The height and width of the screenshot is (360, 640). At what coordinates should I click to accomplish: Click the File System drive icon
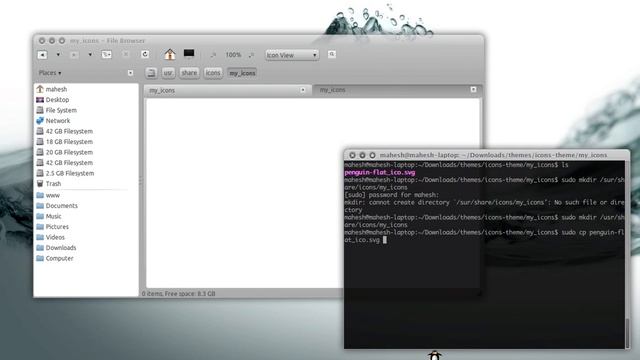40,110
